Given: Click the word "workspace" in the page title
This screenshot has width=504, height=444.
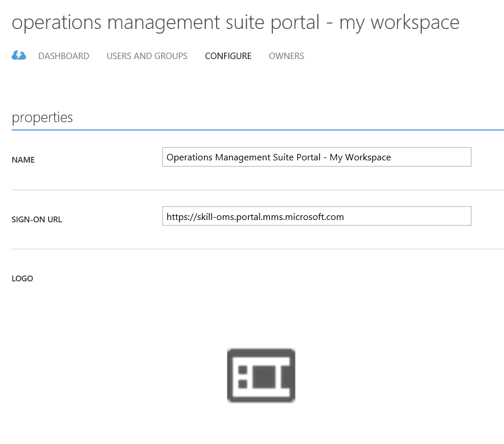Looking at the screenshot, I should (x=415, y=23).
